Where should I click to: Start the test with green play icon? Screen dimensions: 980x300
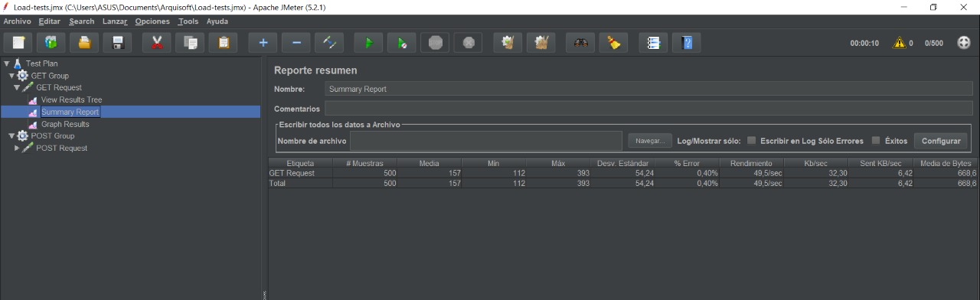[368, 43]
